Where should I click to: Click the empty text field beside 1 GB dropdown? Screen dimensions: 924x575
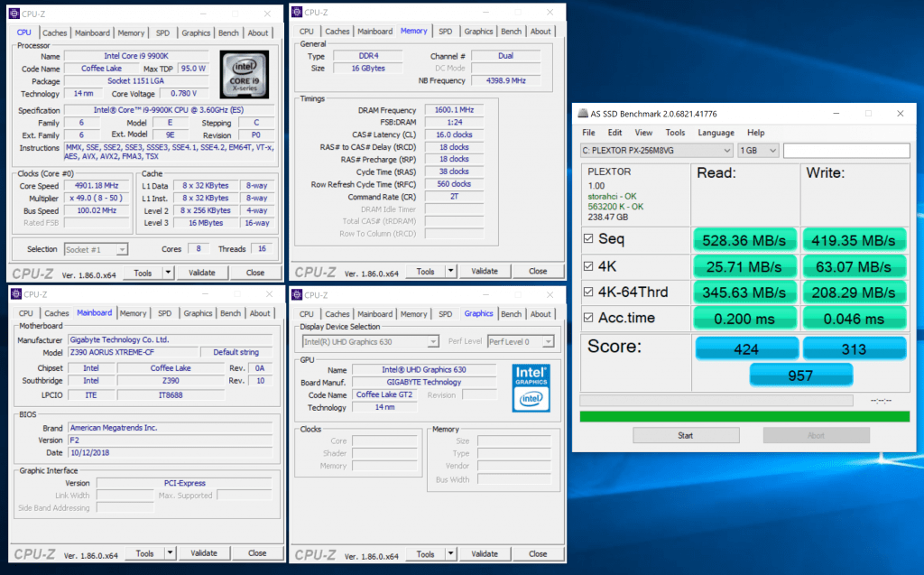pyautogui.click(x=846, y=151)
